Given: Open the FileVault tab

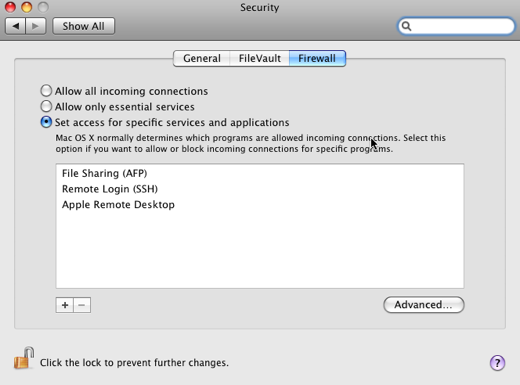Looking at the screenshot, I should coord(259,58).
